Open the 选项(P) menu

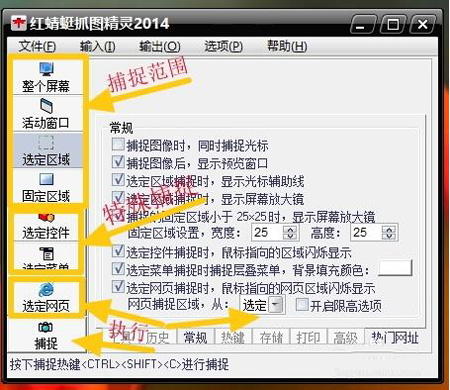click(223, 46)
